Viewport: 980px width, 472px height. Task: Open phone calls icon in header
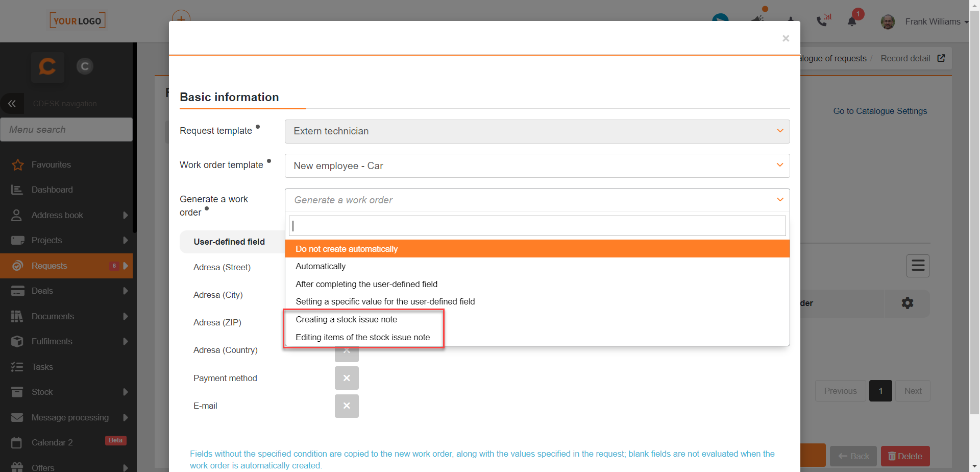click(x=823, y=20)
